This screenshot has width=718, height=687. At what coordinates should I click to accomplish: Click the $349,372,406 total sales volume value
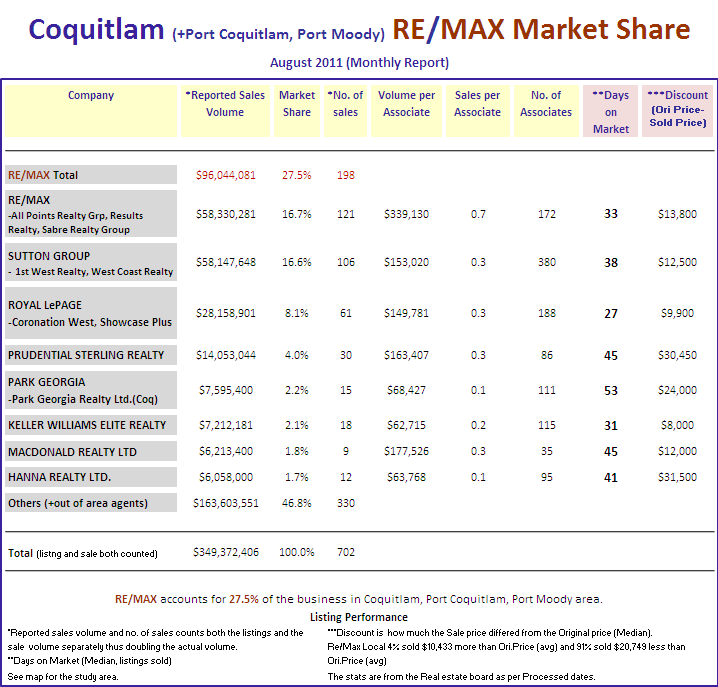[224, 552]
